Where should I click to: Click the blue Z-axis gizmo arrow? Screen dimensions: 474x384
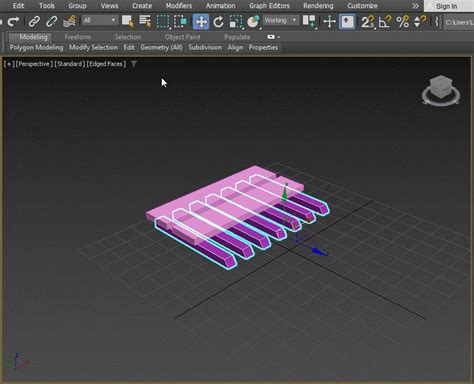tap(319, 252)
